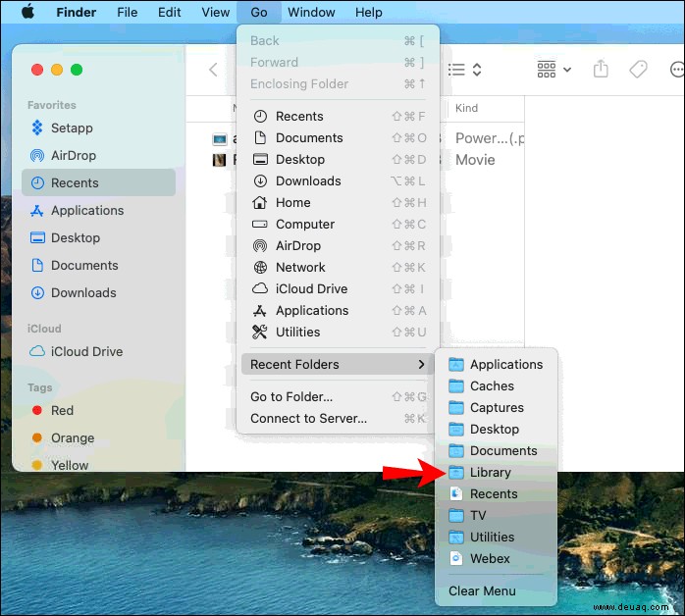Click the red close window button
The image size is (685, 616).
click(37, 70)
